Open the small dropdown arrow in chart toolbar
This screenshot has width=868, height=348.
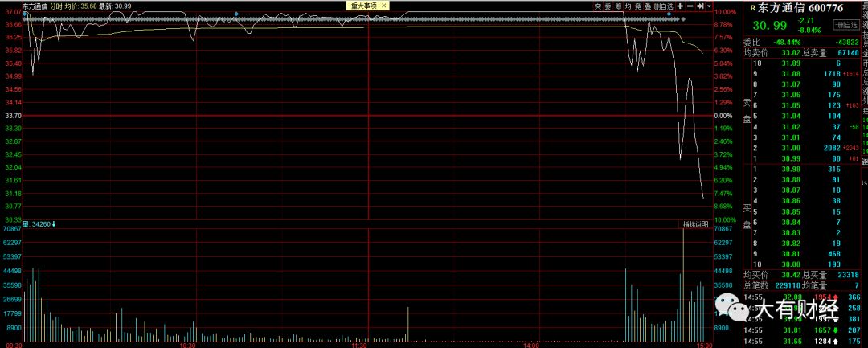tap(709, 6)
